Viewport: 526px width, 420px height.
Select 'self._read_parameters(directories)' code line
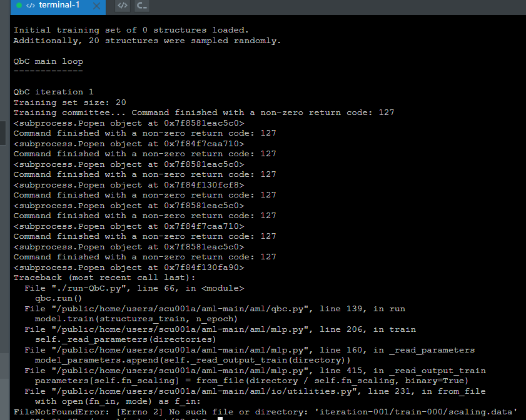[x=126, y=339]
